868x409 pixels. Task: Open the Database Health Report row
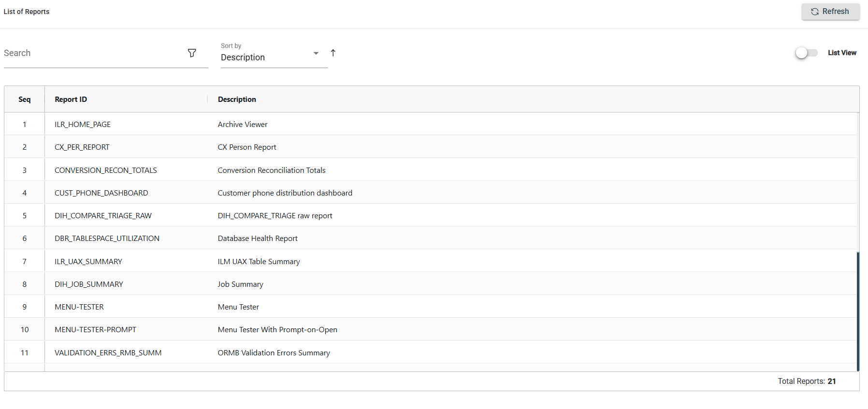258,239
